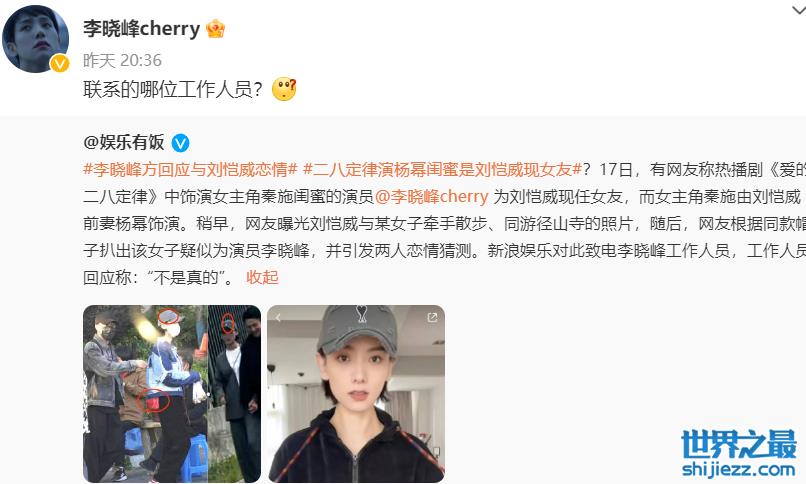Screen dimensions: 806x484
Task: Open the street paparazzi photo thumbnail
Action: click(x=172, y=394)
